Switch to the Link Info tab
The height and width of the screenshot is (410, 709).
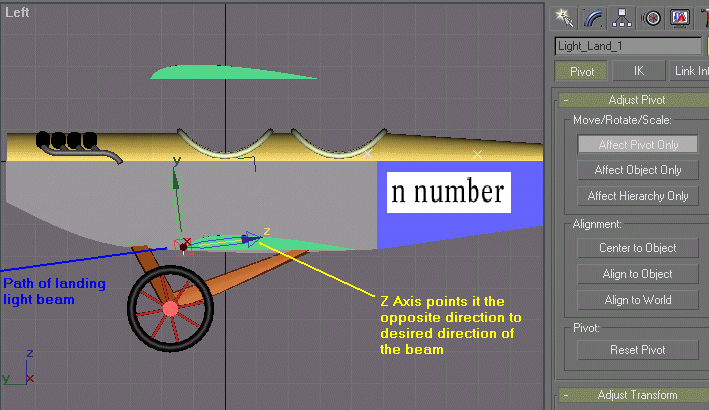[690, 71]
